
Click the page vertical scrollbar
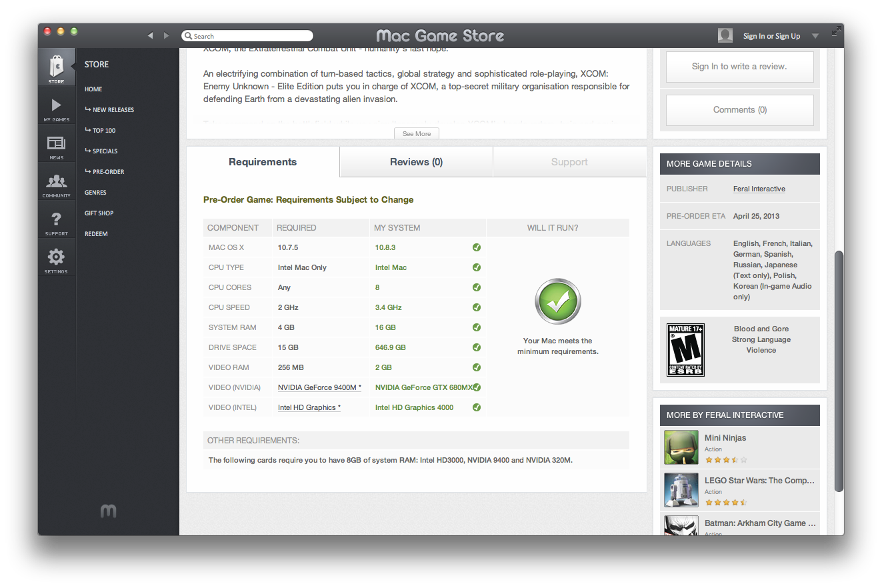coord(839,370)
